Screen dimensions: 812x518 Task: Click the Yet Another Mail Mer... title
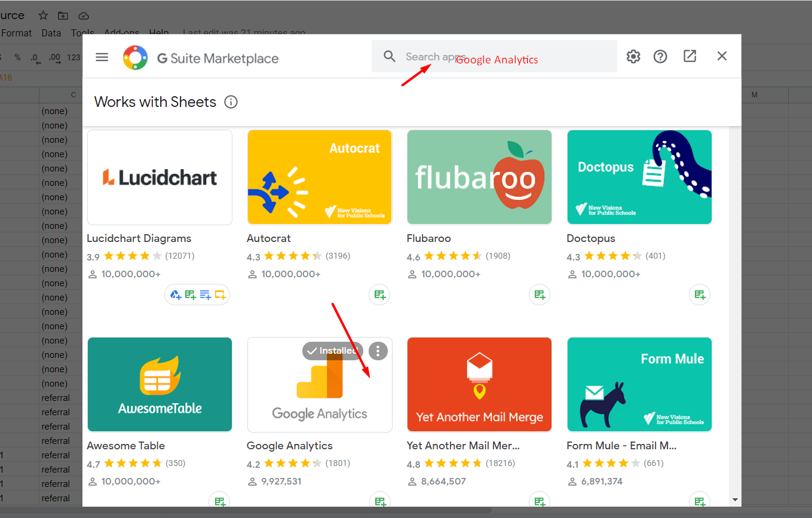(x=463, y=446)
